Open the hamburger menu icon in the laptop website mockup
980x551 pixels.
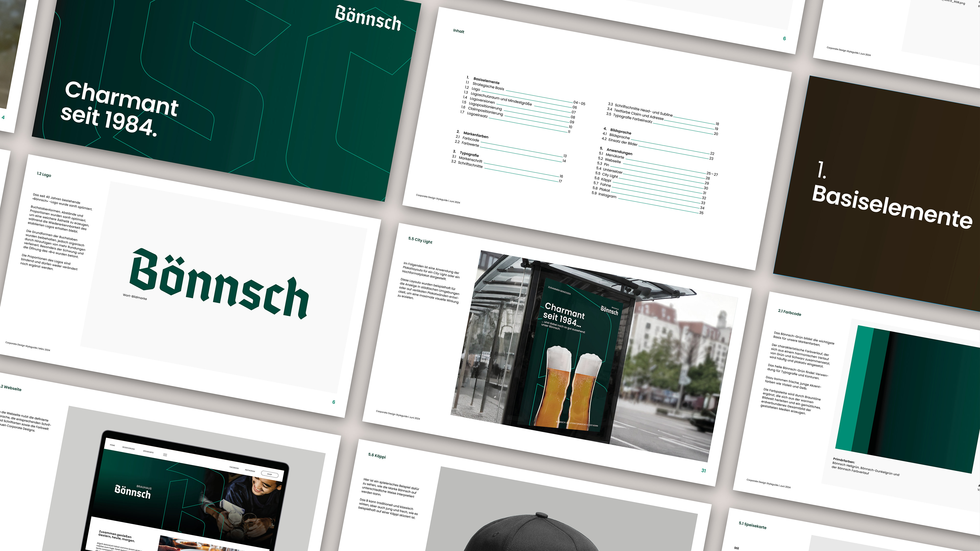pos(165,455)
